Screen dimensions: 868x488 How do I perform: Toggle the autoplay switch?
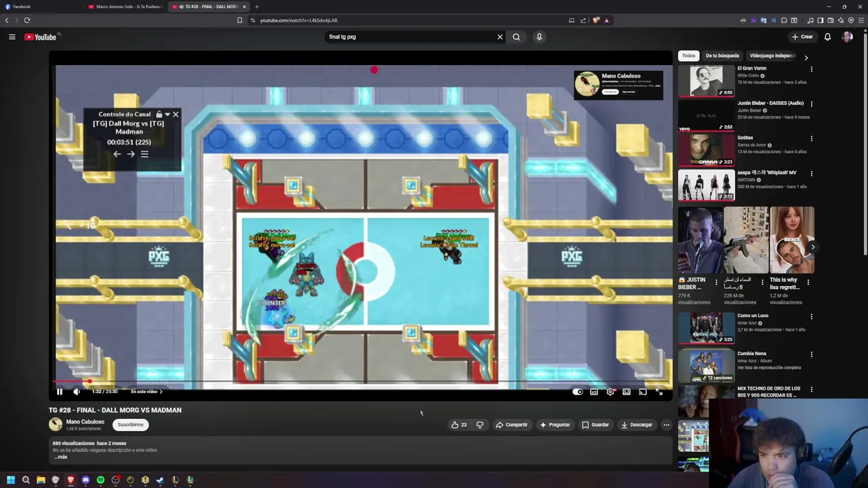578,392
